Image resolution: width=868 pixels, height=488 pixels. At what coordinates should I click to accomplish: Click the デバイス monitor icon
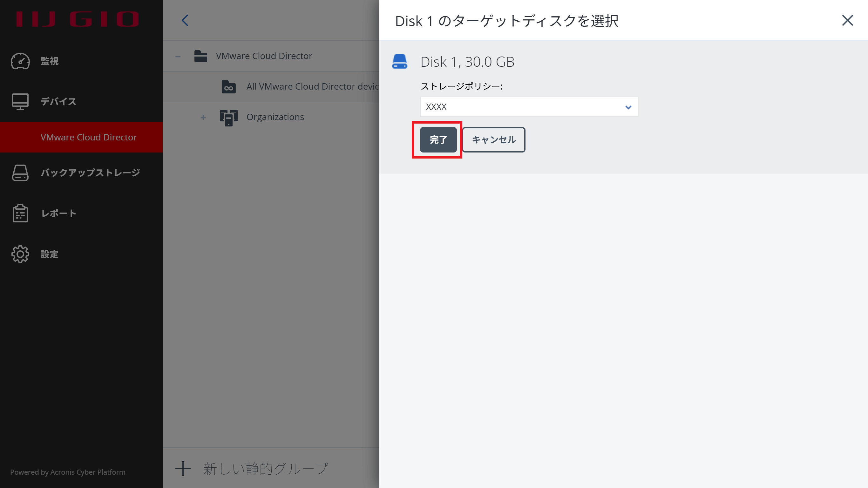pyautogui.click(x=20, y=101)
